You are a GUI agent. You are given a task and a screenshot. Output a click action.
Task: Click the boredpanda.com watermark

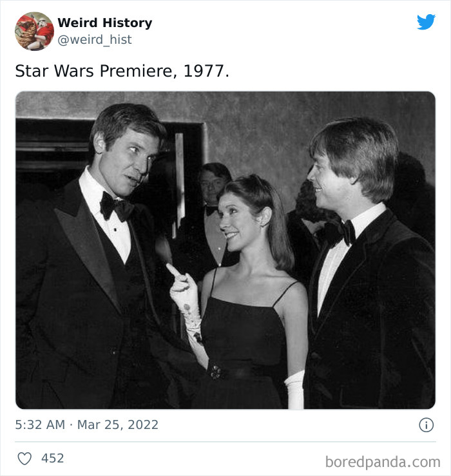[383, 462]
